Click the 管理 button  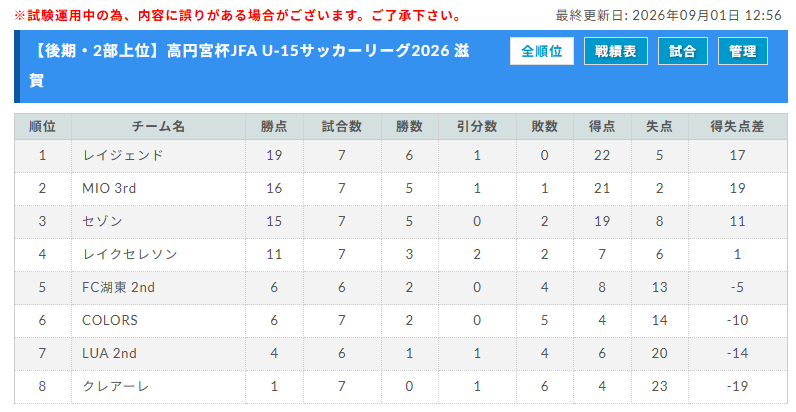coord(743,51)
